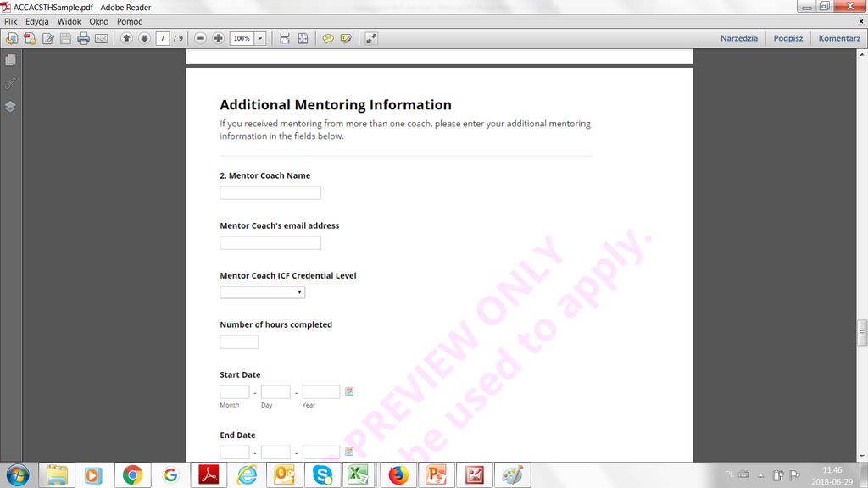Show page thumbnails panel
The width and height of the screenshot is (868, 488).
coord(10,60)
